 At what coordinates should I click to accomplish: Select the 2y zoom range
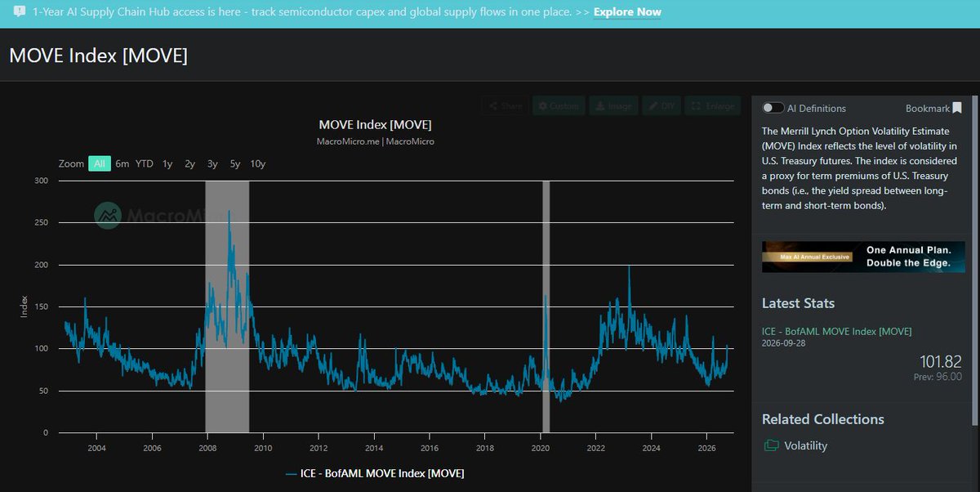pos(189,163)
